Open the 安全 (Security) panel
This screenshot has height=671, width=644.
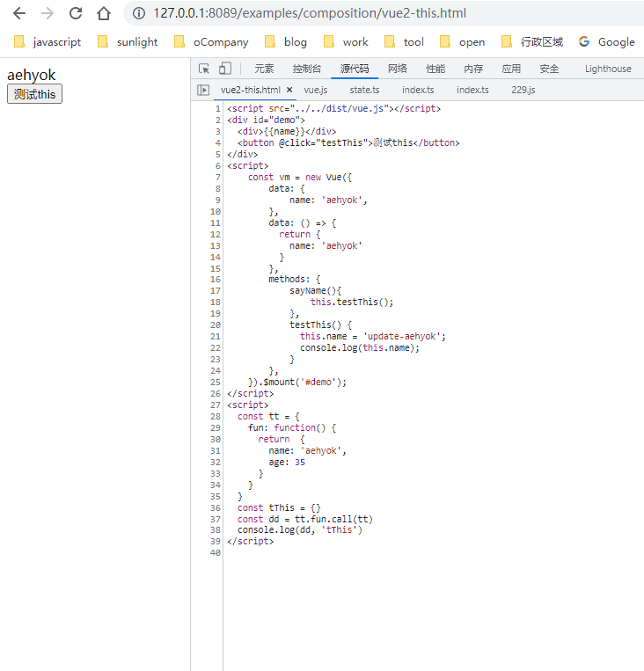pyautogui.click(x=549, y=69)
